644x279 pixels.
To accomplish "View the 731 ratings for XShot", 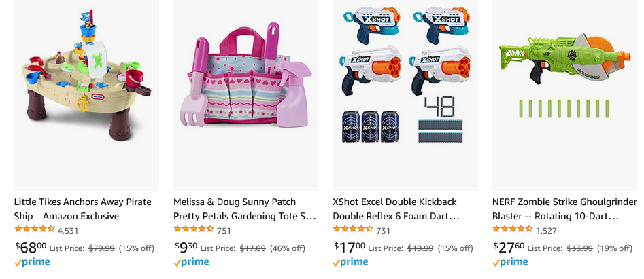I will 384,231.
